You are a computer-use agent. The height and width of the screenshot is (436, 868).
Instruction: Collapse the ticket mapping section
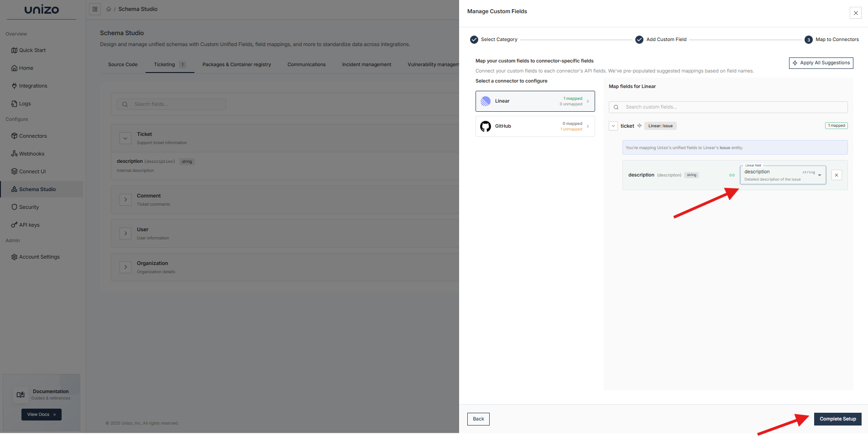[x=613, y=126]
